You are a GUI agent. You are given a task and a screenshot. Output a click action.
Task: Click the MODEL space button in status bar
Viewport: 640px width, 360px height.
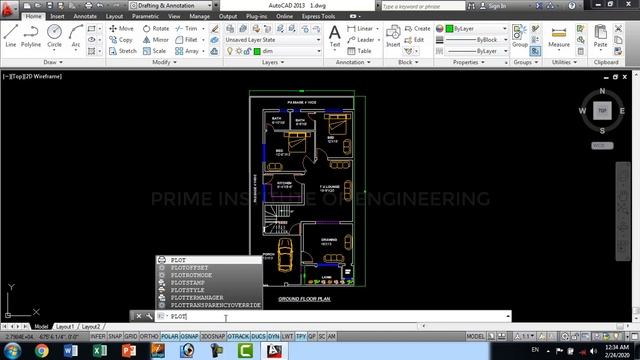click(x=475, y=336)
